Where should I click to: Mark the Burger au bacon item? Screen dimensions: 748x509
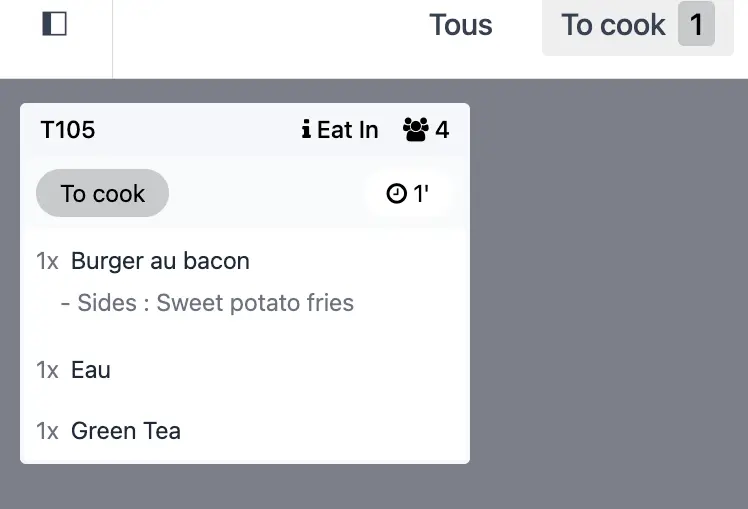[160, 261]
